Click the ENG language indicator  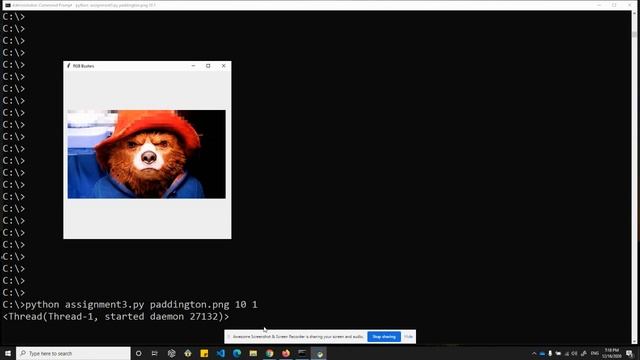(595, 353)
